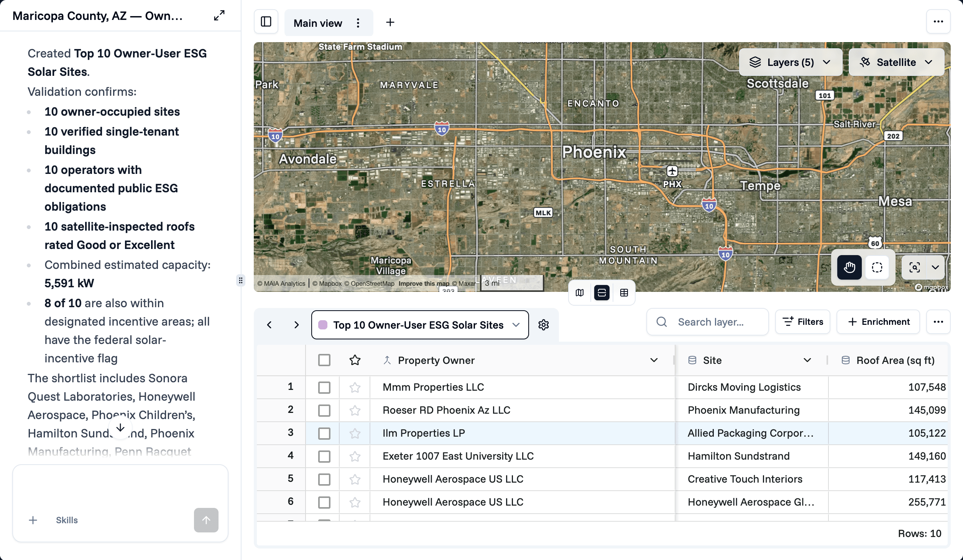This screenshot has height=560, width=963.
Task: Open Main view options (three dots)
Action: (x=358, y=23)
